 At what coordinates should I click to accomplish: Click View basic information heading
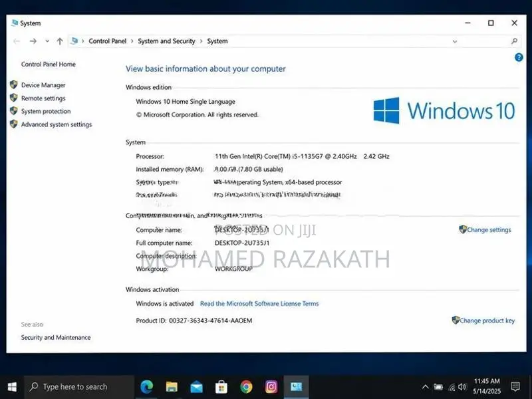(x=205, y=69)
